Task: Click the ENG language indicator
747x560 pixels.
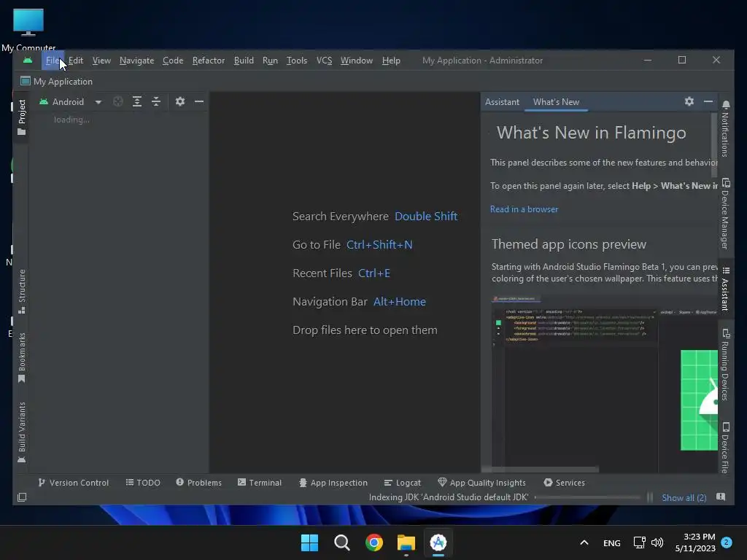Action: click(612, 542)
